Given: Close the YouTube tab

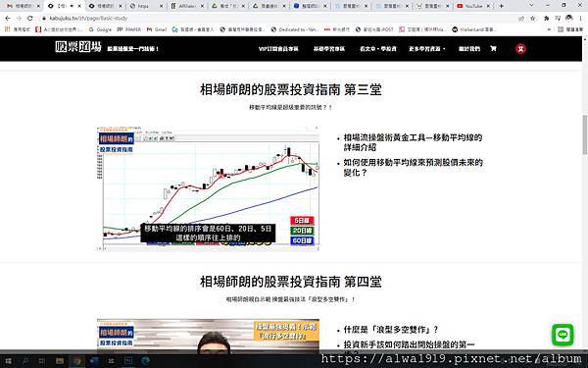Looking at the screenshot, I should pyautogui.click(x=488, y=6).
